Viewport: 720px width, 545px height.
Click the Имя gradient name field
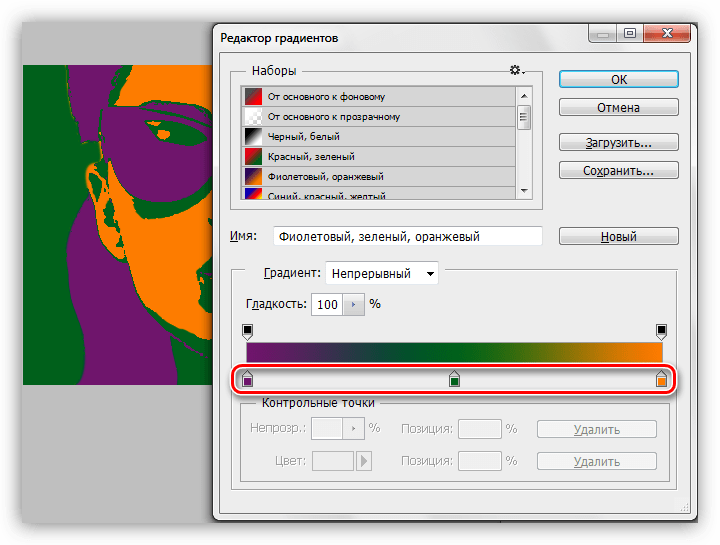coord(408,236)
